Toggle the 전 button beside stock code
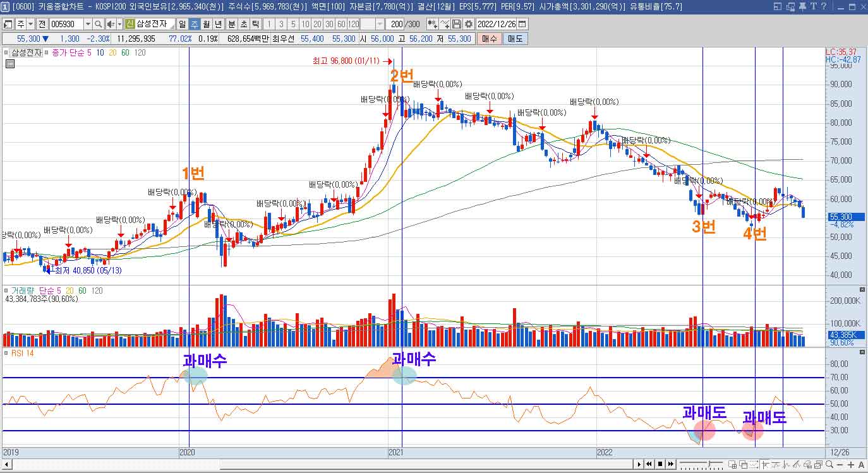This screenshot has height=473, width=868. (x=42, y=24)
